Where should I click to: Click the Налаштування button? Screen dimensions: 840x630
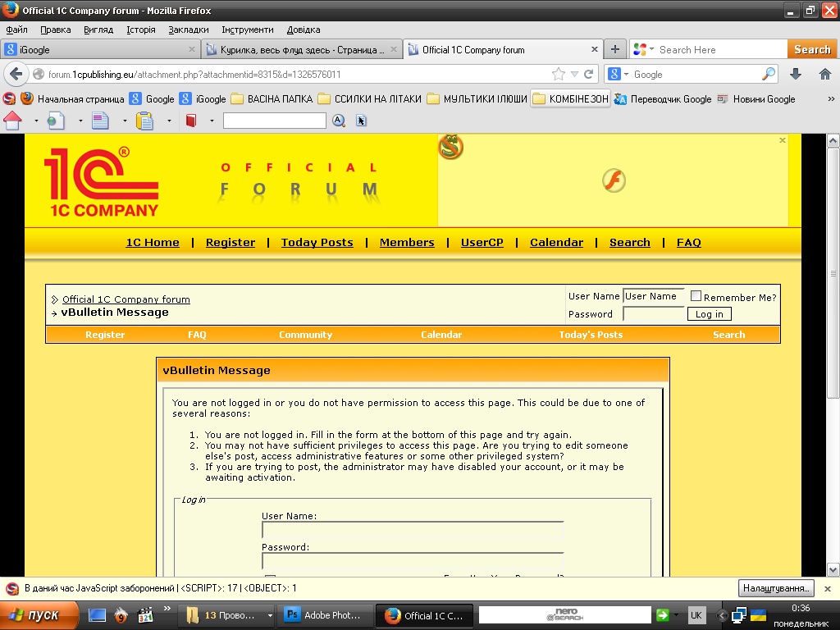(x=776, y=588)
